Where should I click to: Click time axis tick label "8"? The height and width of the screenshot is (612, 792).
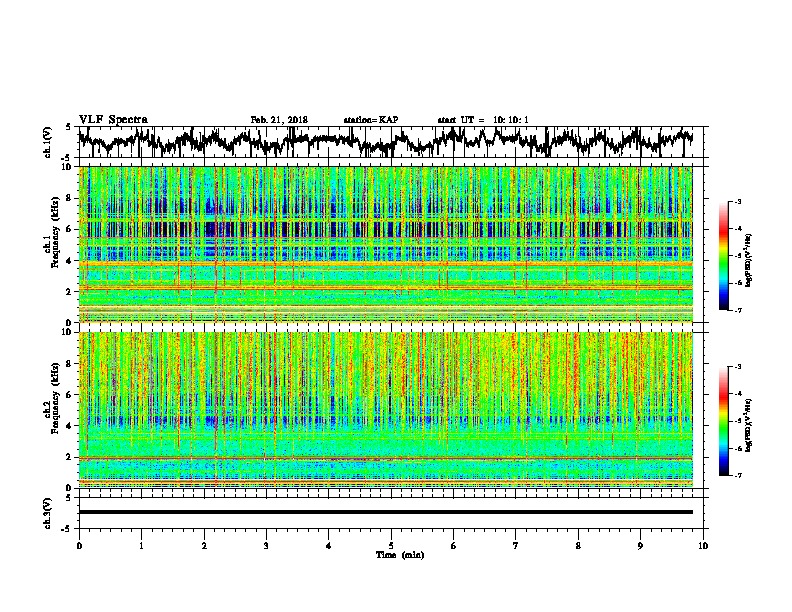pos(578,546)
